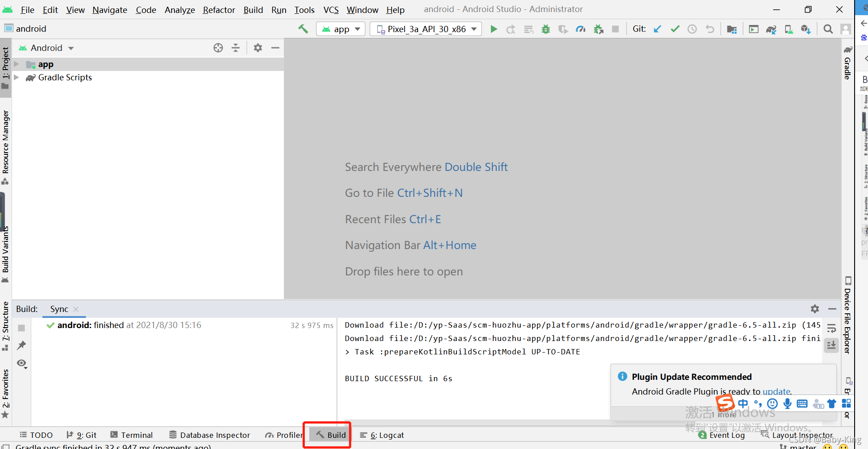Open Terminal tool window
Image resolution: width=868 pixels, height=449 pixels.
132,435
